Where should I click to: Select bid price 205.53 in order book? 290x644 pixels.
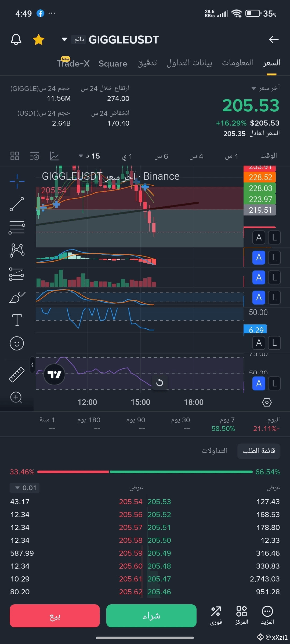coord(159,502)
